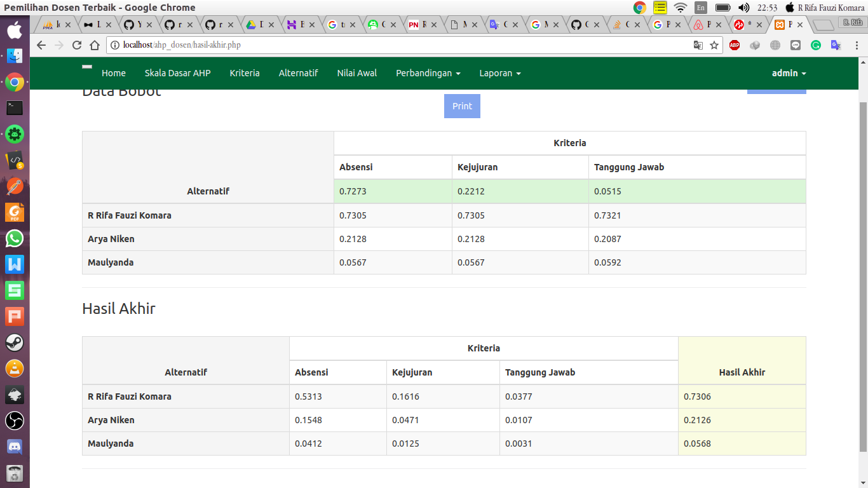
Task: Open OBS Studio from the dock
Action: tap(15, 421)
